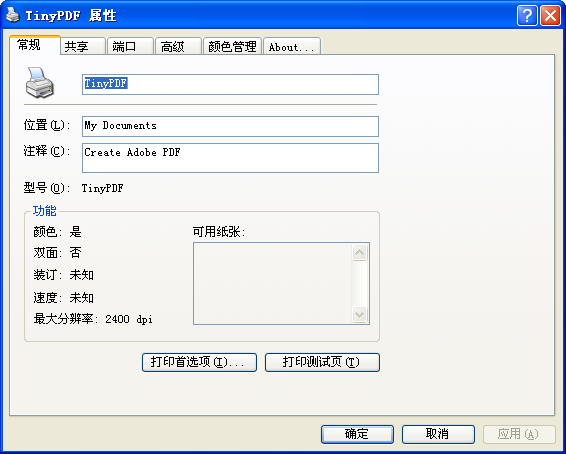566x454 pixels.
Task: Click the paper list scroll down arrow
Action: click(x=360, y=314)
